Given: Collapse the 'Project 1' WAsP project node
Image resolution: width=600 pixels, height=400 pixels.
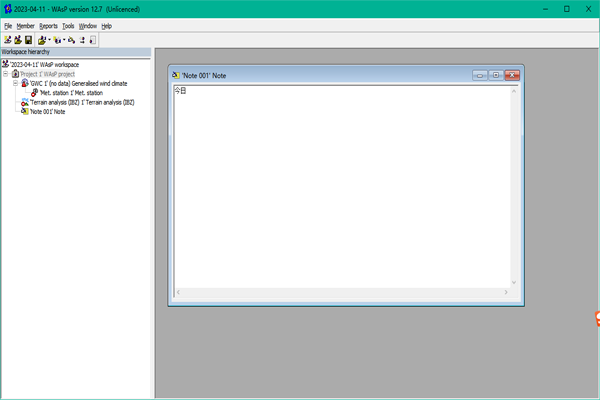Looking at the screenshot, I should coord(6,74).
